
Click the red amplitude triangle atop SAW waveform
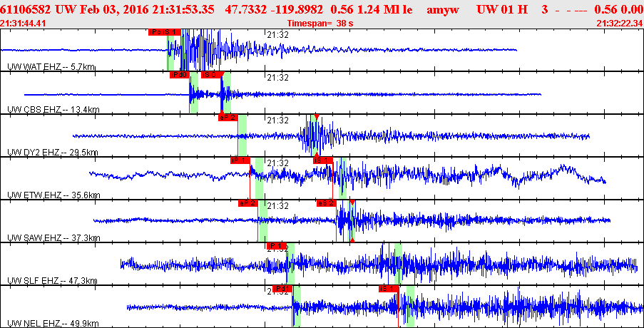352,203
